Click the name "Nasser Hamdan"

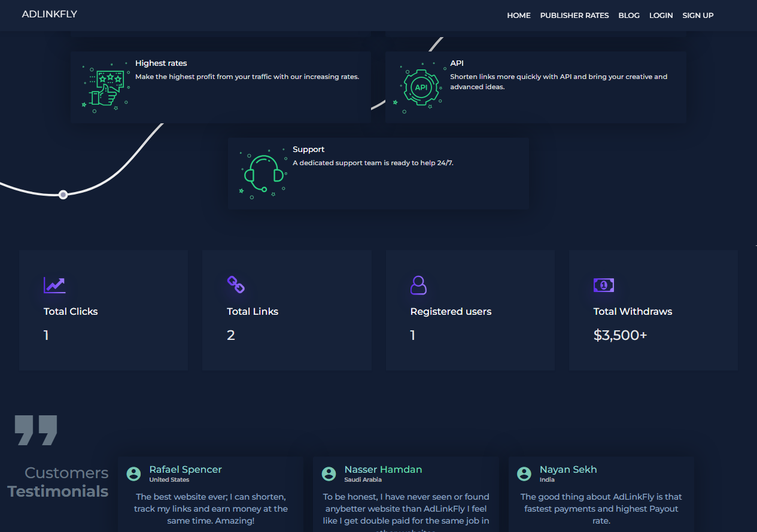[x=383, y=470]
